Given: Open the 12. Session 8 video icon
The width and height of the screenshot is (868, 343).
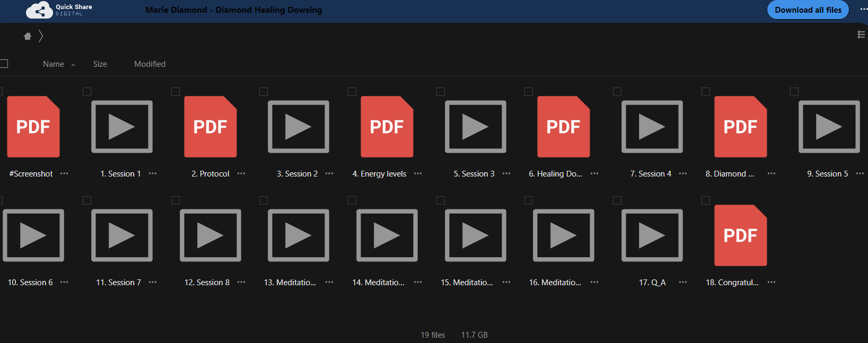Looking at the screenshot, I should [211, 235].
